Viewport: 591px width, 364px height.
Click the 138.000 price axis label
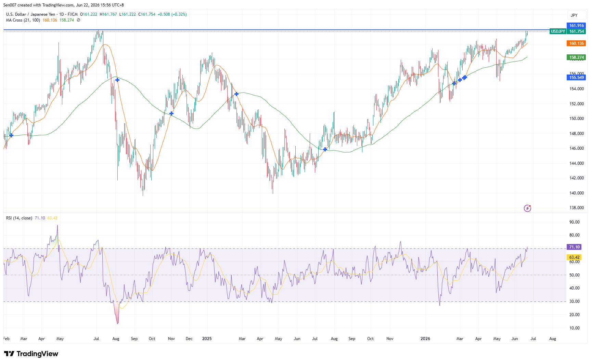[577, 208]
